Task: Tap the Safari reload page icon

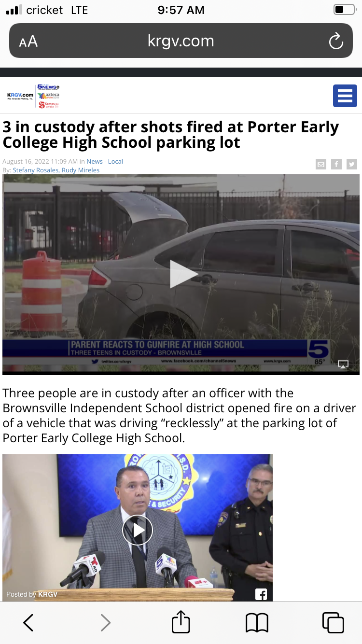Action: click(x=336, y=41)
